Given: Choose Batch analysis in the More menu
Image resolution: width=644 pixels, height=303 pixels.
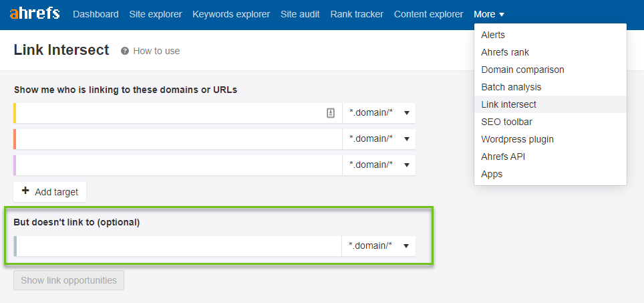Looking at the screenshot, I should point(511,87).
